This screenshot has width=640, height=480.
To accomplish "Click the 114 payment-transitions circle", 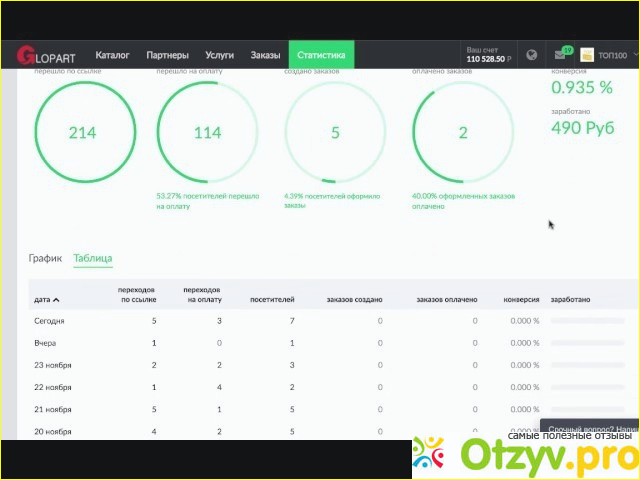I will 207,133.
